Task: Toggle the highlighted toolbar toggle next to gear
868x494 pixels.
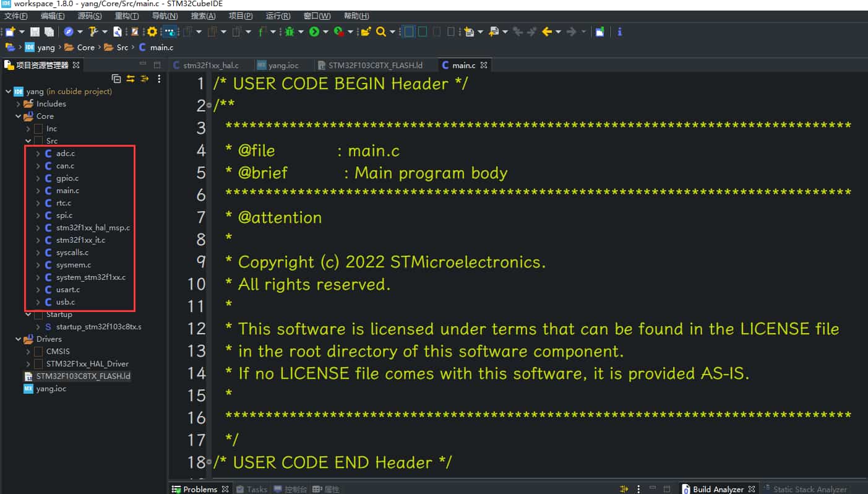Action: 170,32
